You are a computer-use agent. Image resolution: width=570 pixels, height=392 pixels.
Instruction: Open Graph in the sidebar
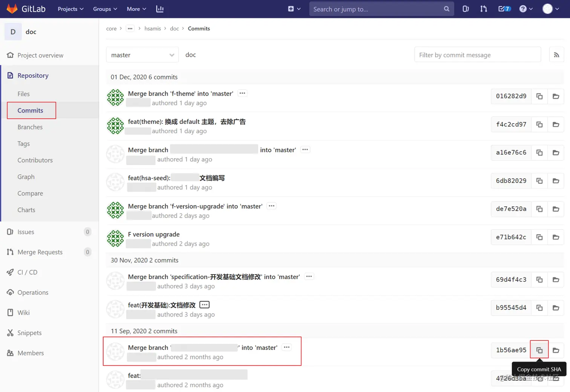tap(26, 177)
